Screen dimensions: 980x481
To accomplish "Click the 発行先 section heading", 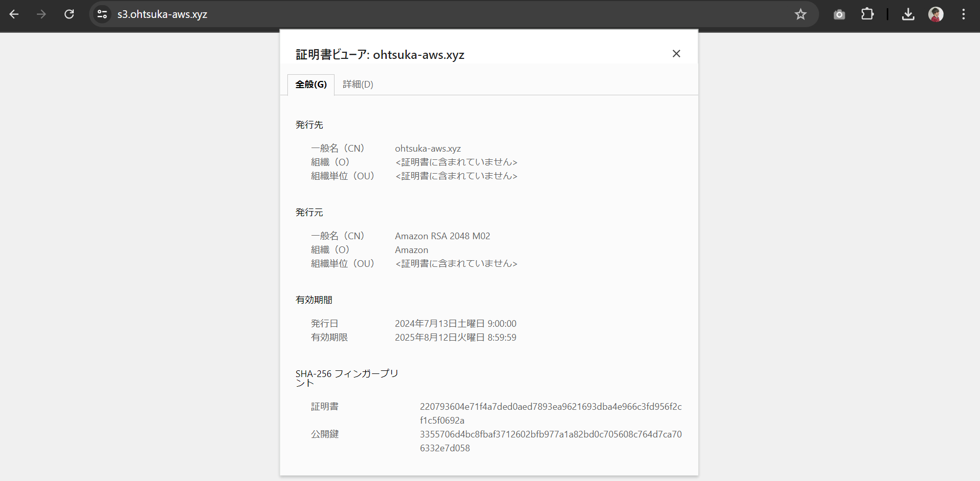I will [x=309, y=125].
